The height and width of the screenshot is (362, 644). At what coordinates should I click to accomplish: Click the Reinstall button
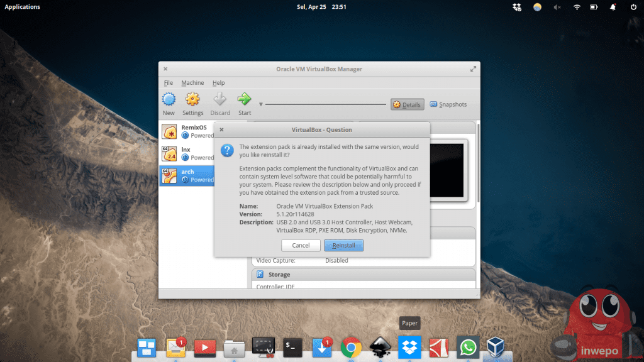[343, 245]
